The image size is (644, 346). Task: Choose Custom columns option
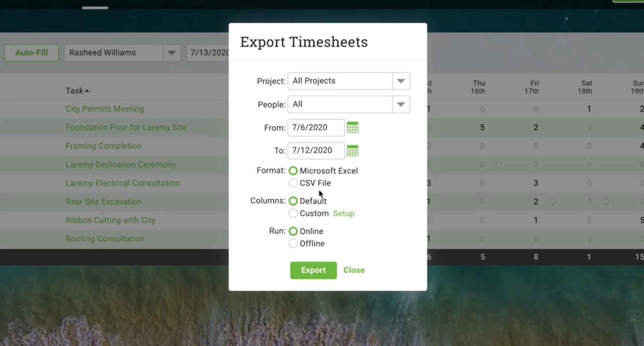point(293,213)
